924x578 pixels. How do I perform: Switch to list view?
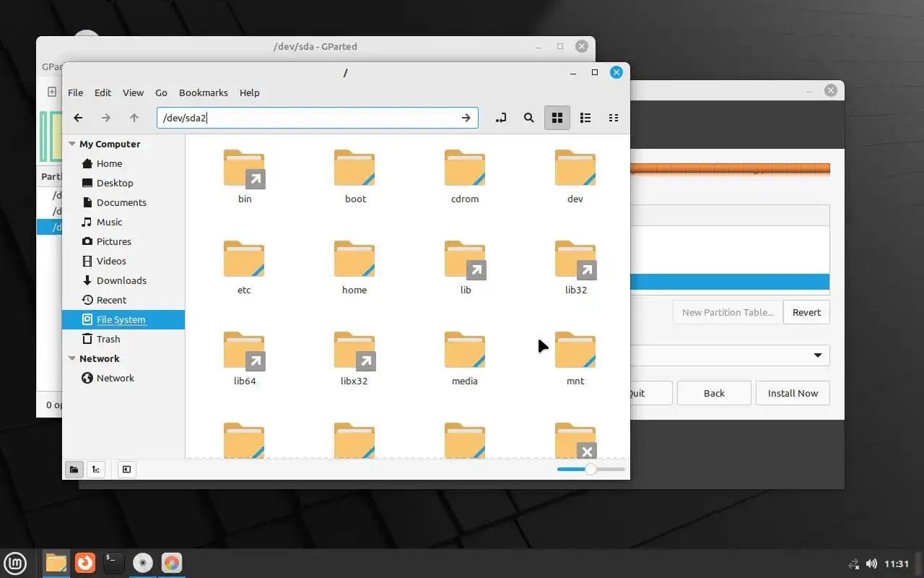[x=585, y=118]
